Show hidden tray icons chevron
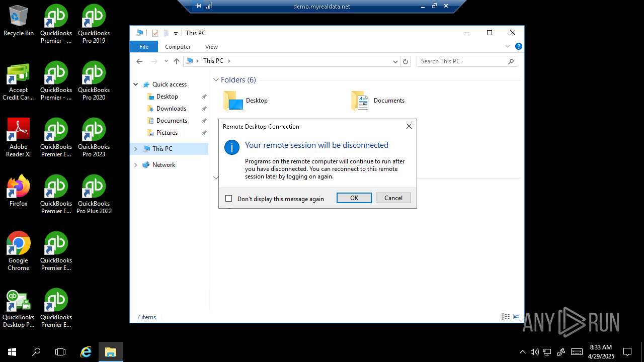This screenshot has width=644, height=362. 522,352
